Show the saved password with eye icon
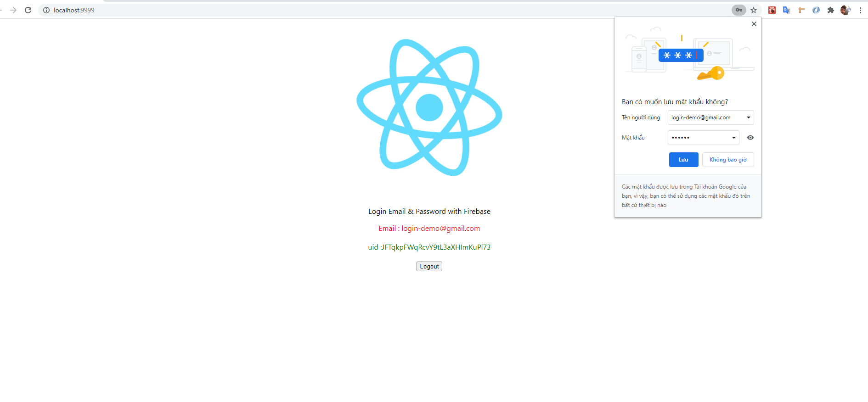This screenshot has height=402, width=868. (750, 138)
